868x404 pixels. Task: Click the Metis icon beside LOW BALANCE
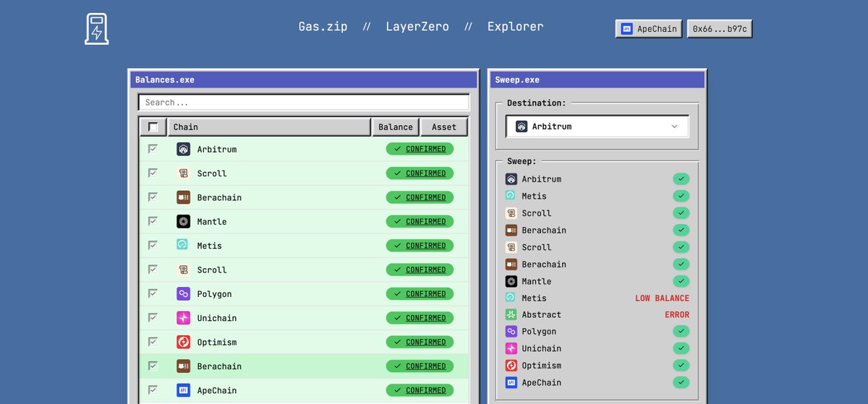[x=511, y=298]
